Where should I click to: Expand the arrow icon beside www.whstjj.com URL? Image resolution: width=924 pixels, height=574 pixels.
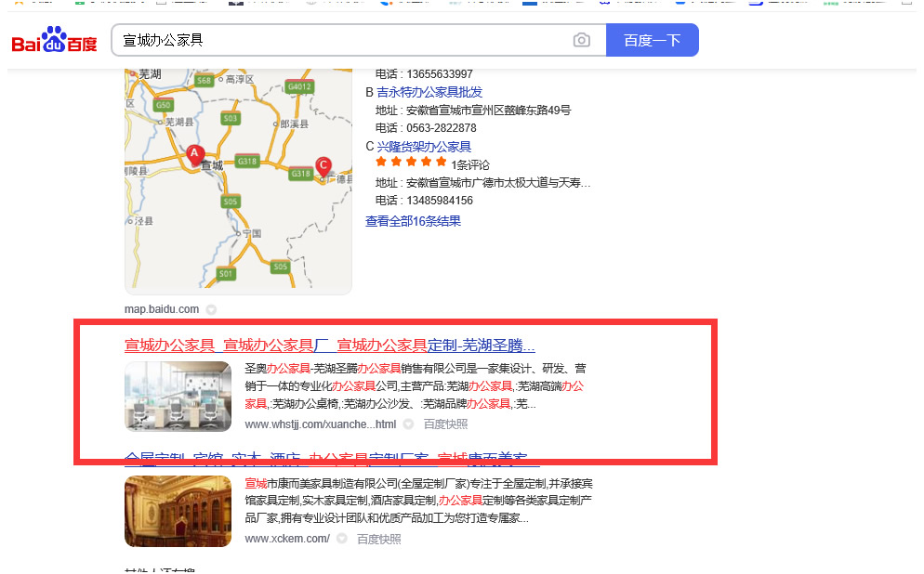[408, 424]
